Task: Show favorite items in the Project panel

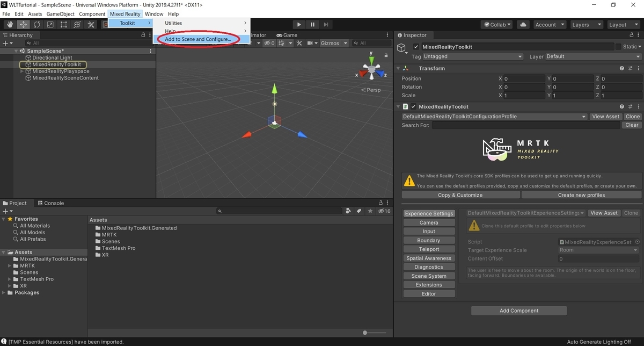Action: (x=370, y=211)
